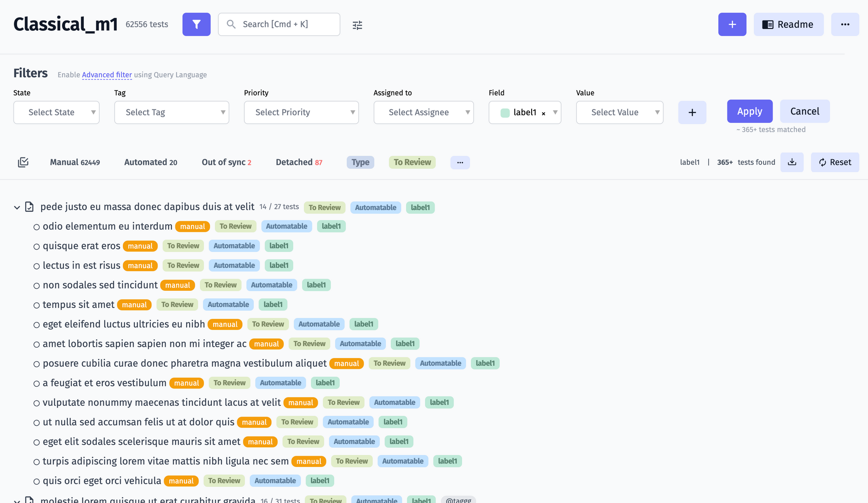
Task: Click Automatable tag on amet lobortis row
Action: pos(360,344)
